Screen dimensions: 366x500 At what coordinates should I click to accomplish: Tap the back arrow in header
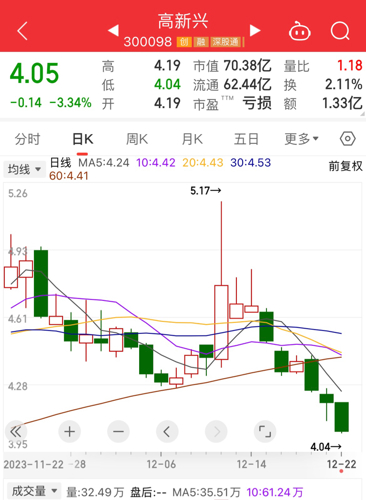coord(22,31)
